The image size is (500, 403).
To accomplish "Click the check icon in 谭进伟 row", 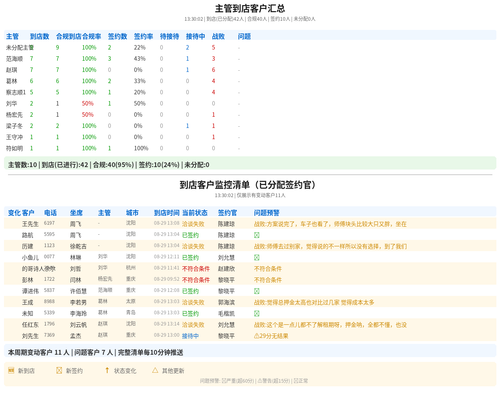I will pyautogui.click(x=257, y=291).
